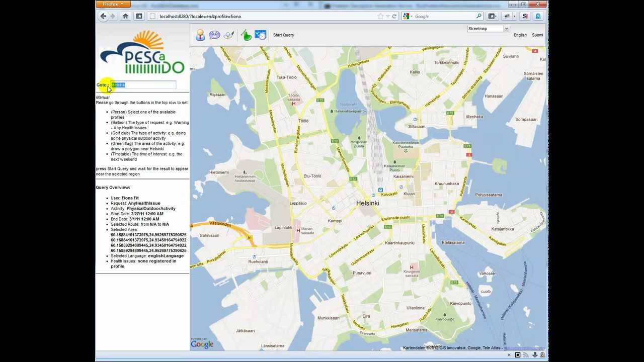Focus the Goto location field

click(143, 85)
